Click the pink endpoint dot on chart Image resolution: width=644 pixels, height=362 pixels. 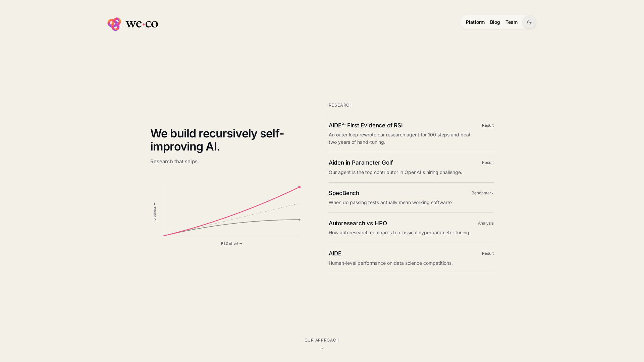(300, 187)
